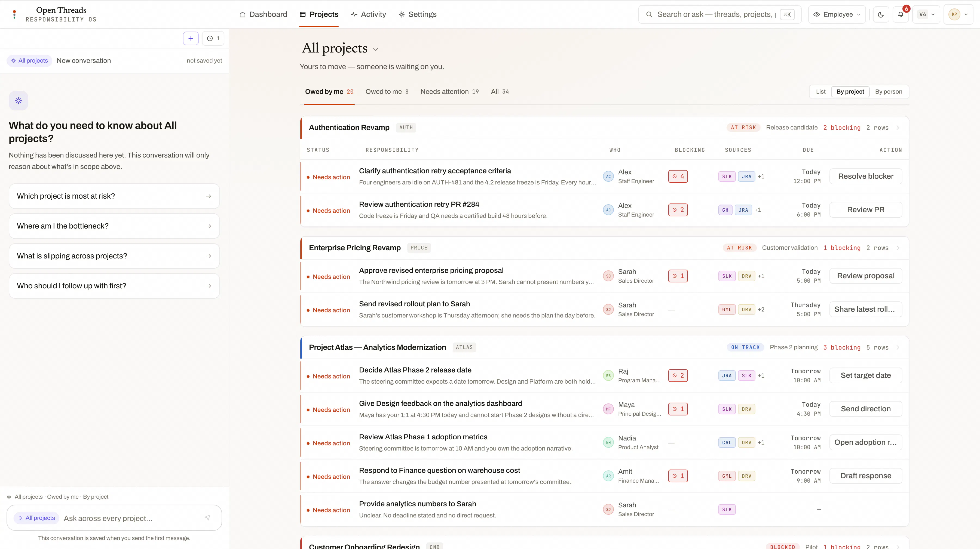Expand the All projects title dropdown
The height and width of the screenshot is (549, 980).
(375, 50)
